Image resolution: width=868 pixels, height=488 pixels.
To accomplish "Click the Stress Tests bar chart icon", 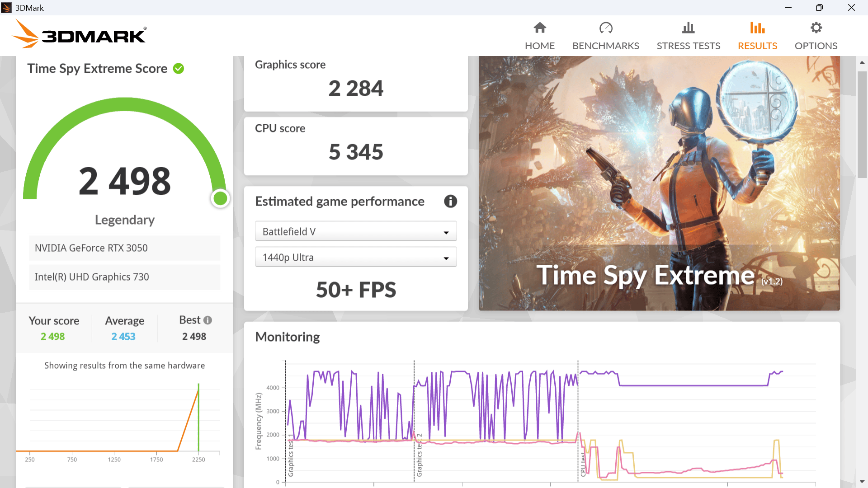I will [x=688, y=28].
